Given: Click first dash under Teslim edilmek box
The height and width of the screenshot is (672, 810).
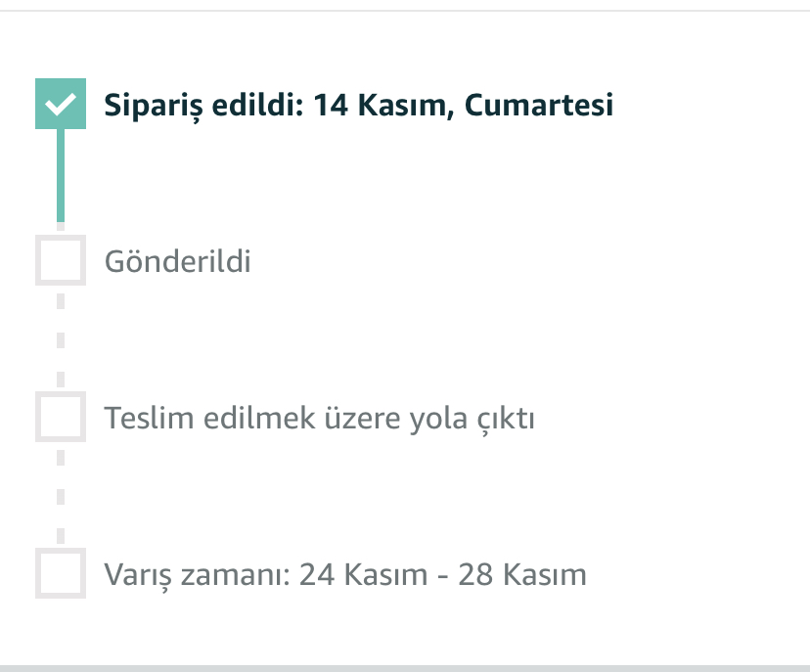Looking at the screenshot, I should (61, 458).
